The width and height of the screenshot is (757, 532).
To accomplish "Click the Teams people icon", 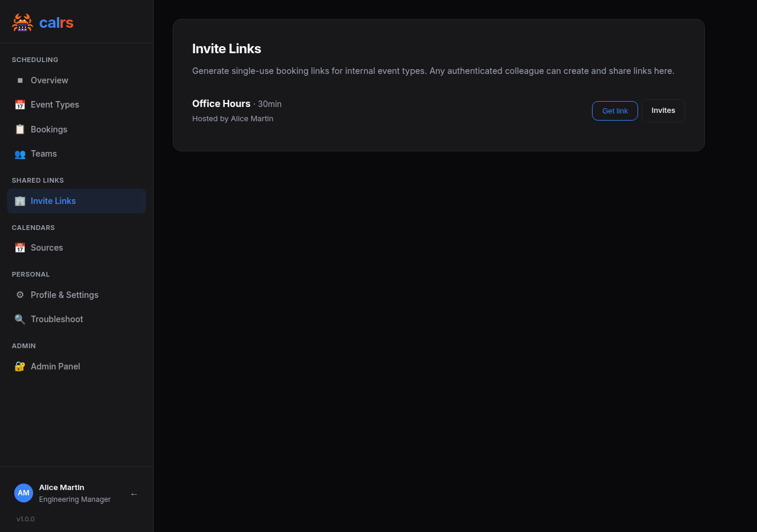I will [20, 154].
